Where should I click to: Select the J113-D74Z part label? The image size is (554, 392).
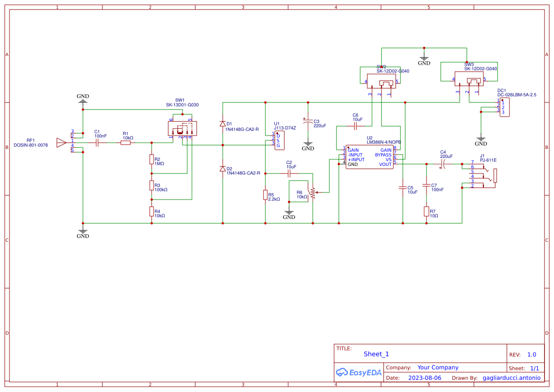tap(285, 128)
